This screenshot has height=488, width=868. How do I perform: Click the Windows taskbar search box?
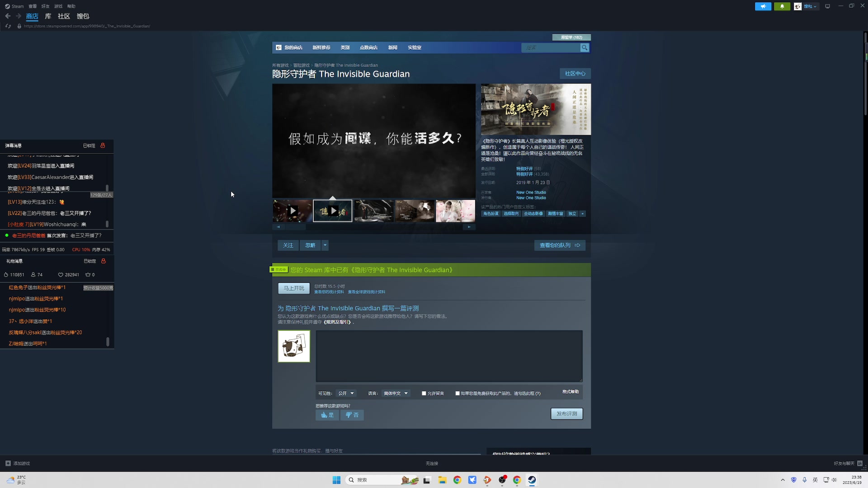click(381, 480)
